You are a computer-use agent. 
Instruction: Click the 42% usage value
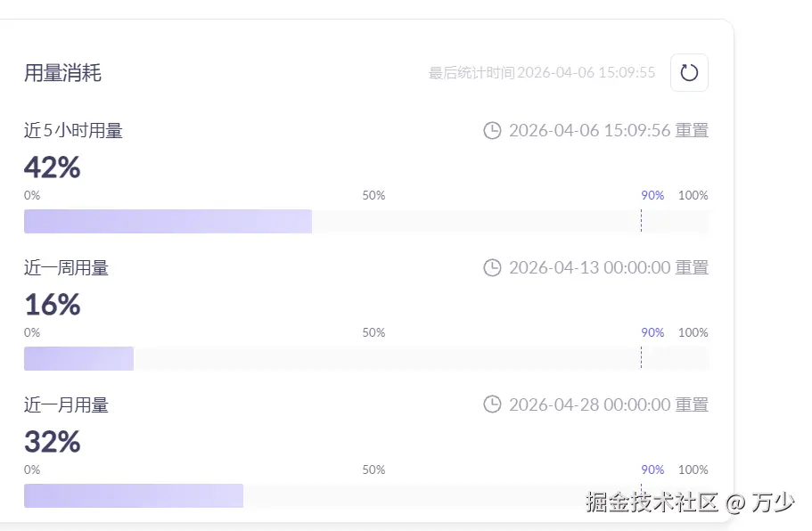(52, 167)
